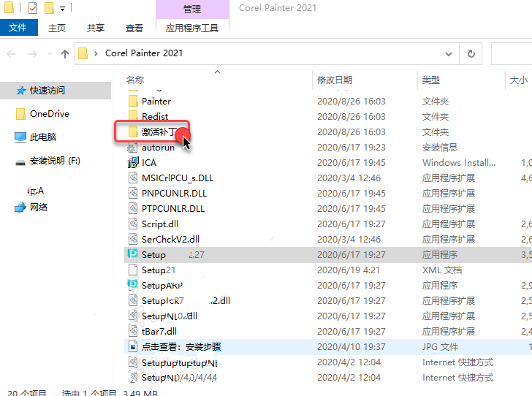Click the new folder icon in title bar
532x396 pixels.
tap(49, 8)
